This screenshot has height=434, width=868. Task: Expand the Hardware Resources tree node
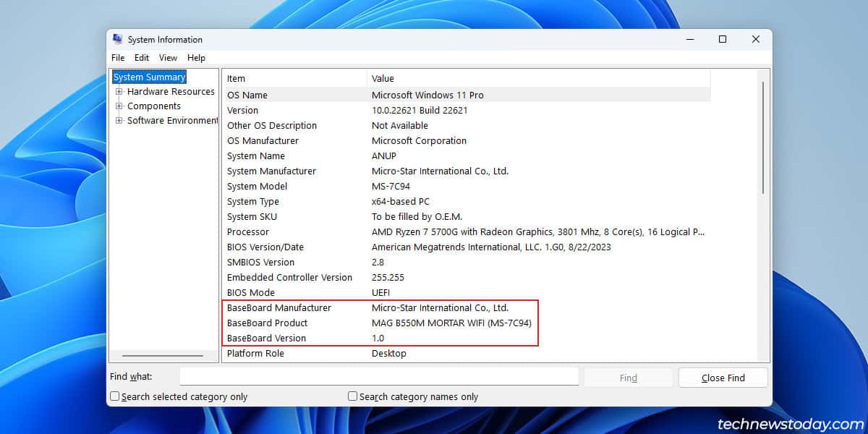tap(121, 91)
